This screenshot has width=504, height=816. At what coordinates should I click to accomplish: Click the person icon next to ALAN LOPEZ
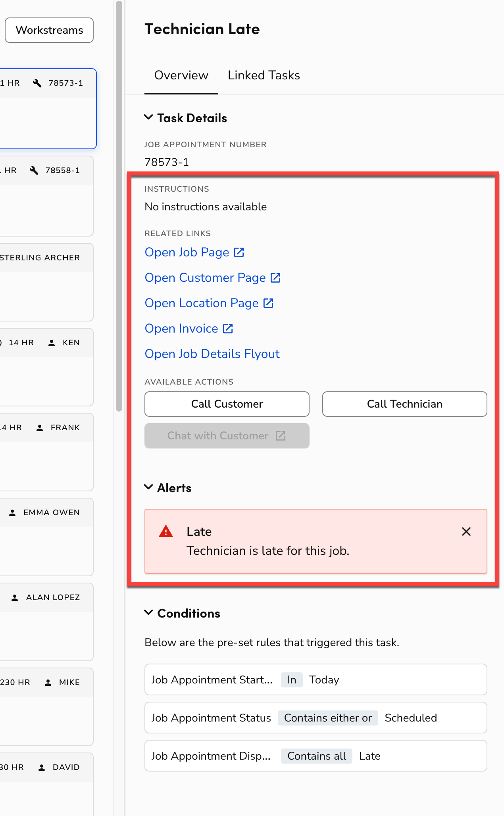(15, 598)
